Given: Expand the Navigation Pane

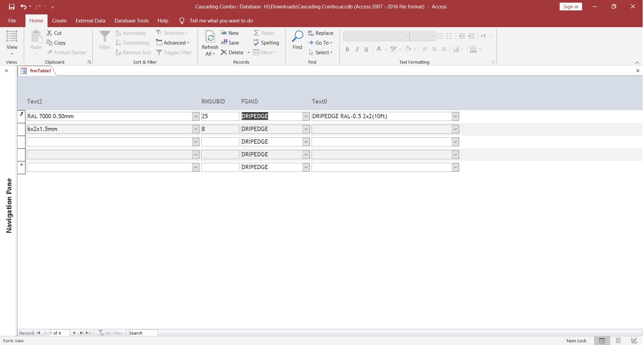Looking at the screenshot, I should click(x=6, y=71).
